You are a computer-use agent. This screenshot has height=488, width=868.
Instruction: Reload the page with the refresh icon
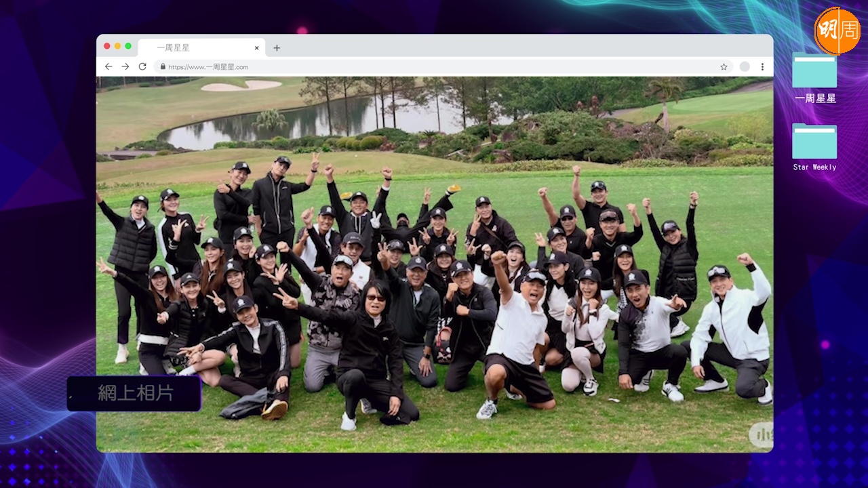point(142,66)
